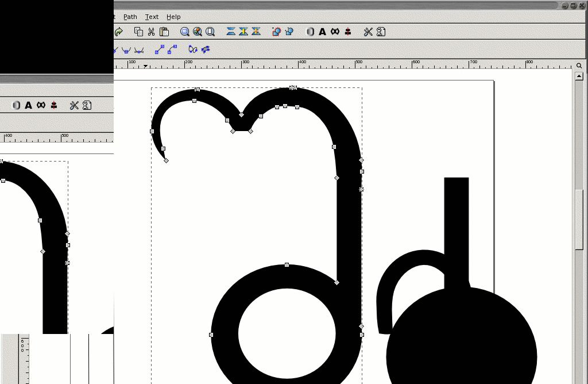Open Align and Distribute dialog icon
Image resolution: width=588 pixels, height=384 pixels.
[348, 32]
